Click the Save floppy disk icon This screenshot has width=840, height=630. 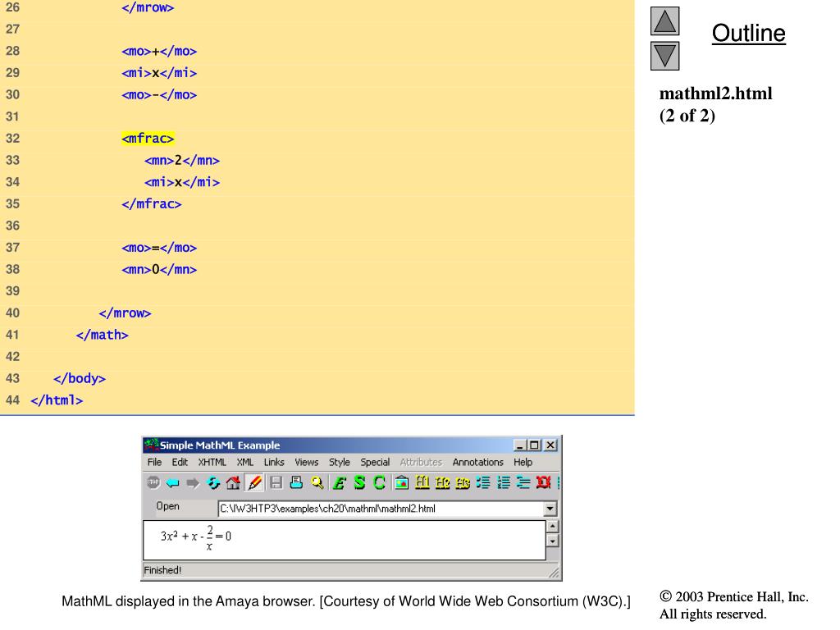coord(276,482)
